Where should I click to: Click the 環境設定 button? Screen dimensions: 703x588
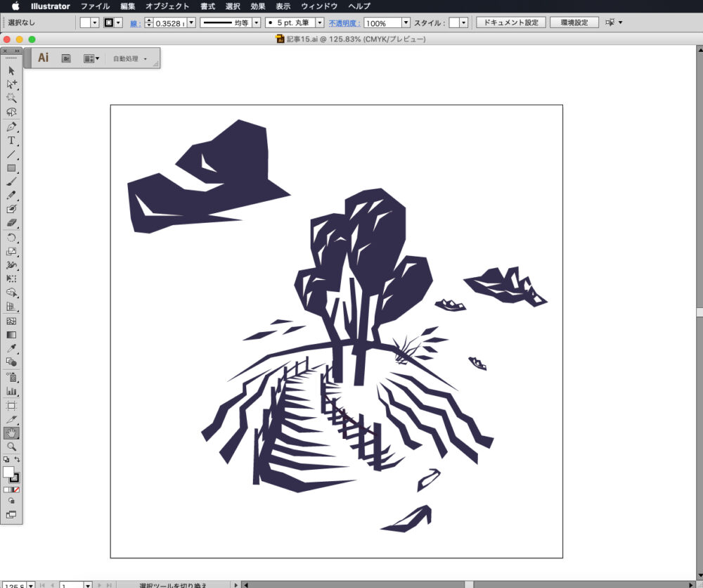[x=574, y=23]
